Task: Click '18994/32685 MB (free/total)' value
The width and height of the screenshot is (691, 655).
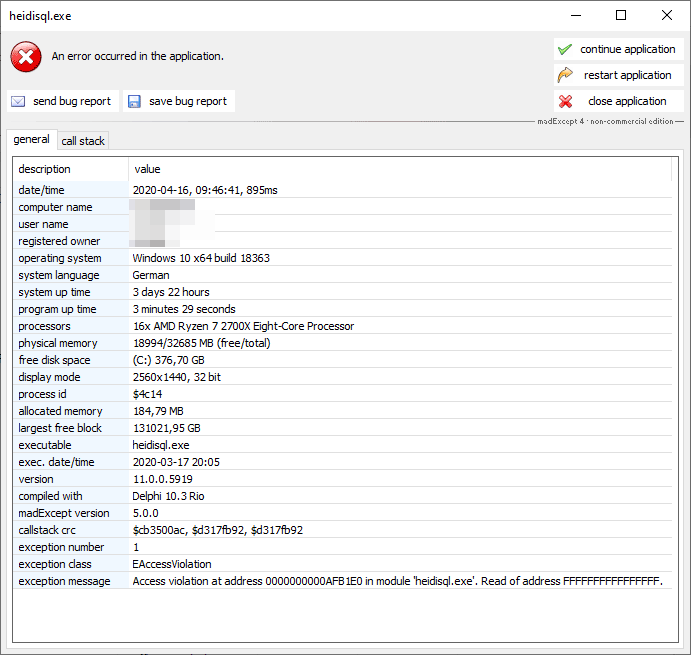Action: click(202, 343)
